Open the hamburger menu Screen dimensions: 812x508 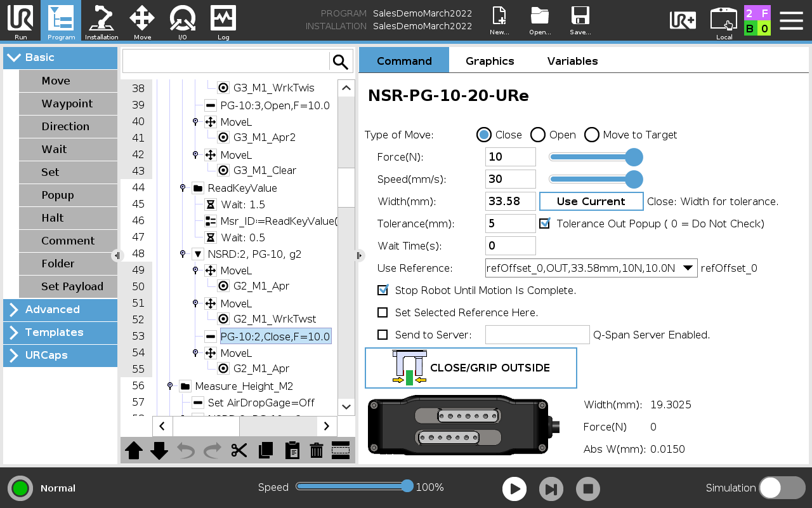pyautogui.click(x=792, y=20)
